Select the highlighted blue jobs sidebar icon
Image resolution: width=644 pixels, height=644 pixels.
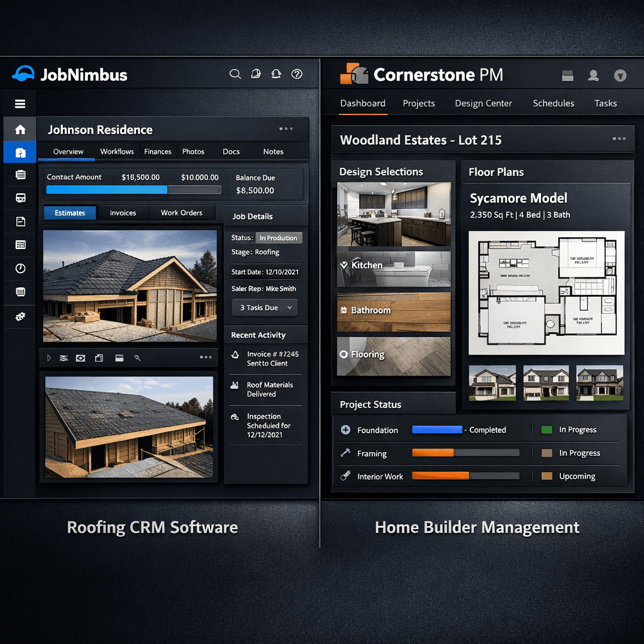click(20, 153)
